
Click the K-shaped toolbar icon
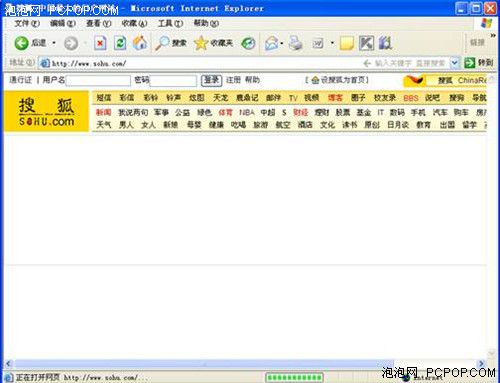click(x=366, y=43)
